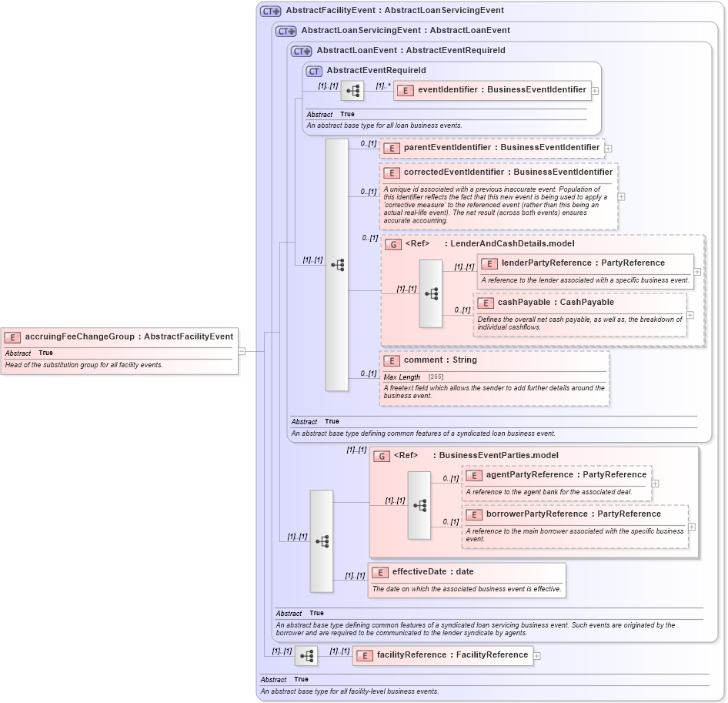
Task: Expand the cashPayable element
Action: pyautogui.click(x=690, y=314)
